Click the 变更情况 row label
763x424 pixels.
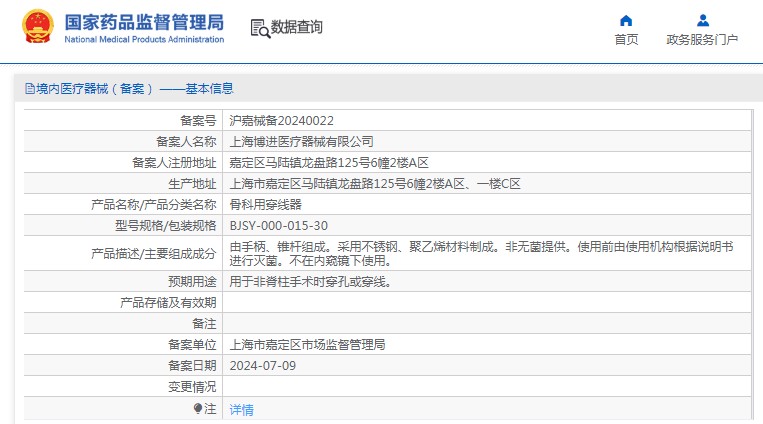(192, 387)
